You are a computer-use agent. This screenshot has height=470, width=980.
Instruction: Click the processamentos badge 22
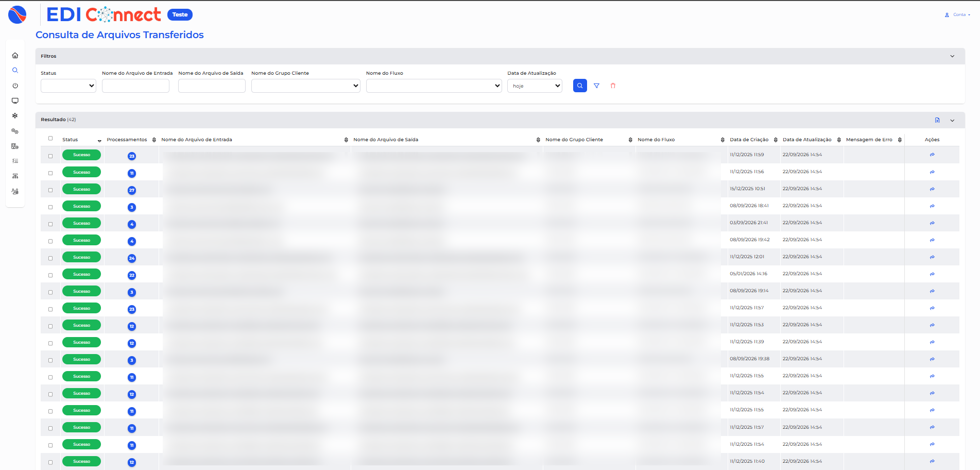tap(132, 275)
